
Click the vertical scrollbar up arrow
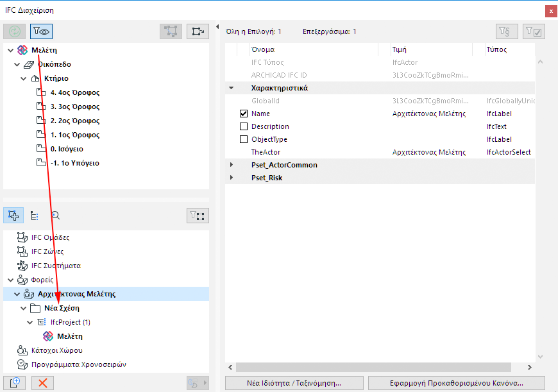point(540,62)
